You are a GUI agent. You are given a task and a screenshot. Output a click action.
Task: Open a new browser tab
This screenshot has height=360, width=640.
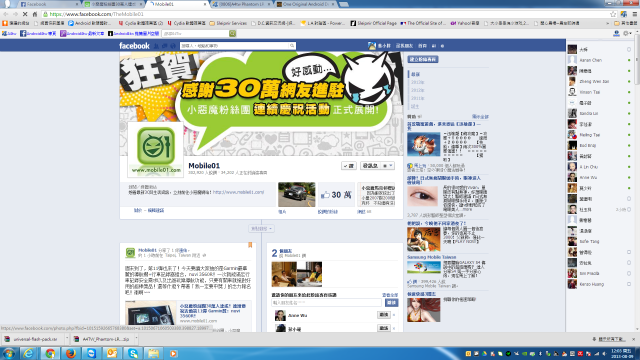pyautogui.click(x=344, y=4)
